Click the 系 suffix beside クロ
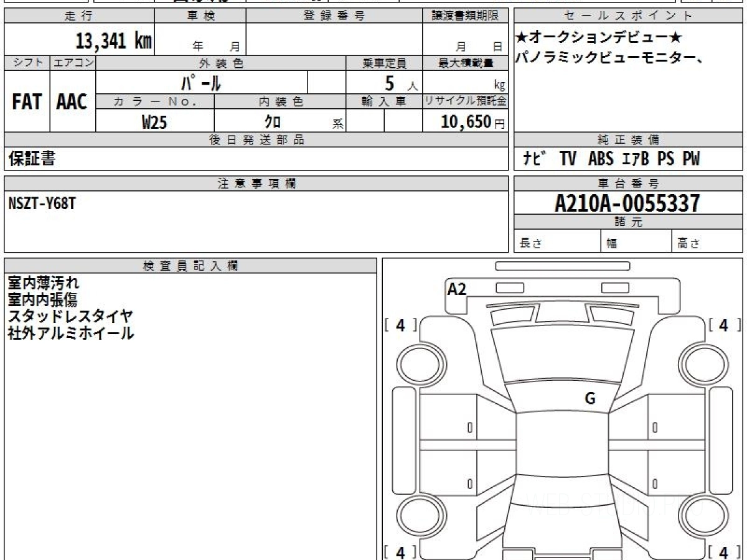The image size is (747, 560). [338, 124]
